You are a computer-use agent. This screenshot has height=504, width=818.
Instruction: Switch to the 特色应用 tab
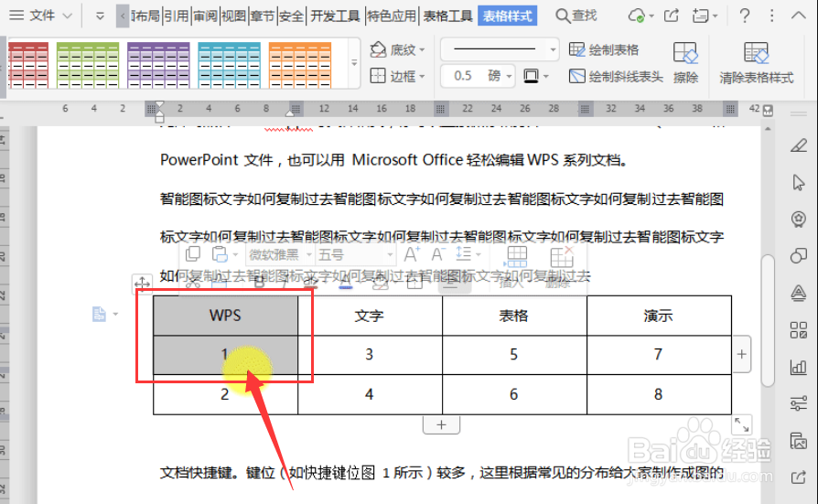[x=392, y=16]
